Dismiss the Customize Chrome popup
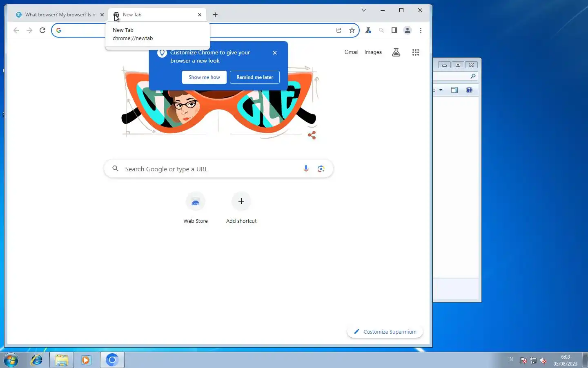This screenshot has height=368, width=588. [x=275, y=53]
